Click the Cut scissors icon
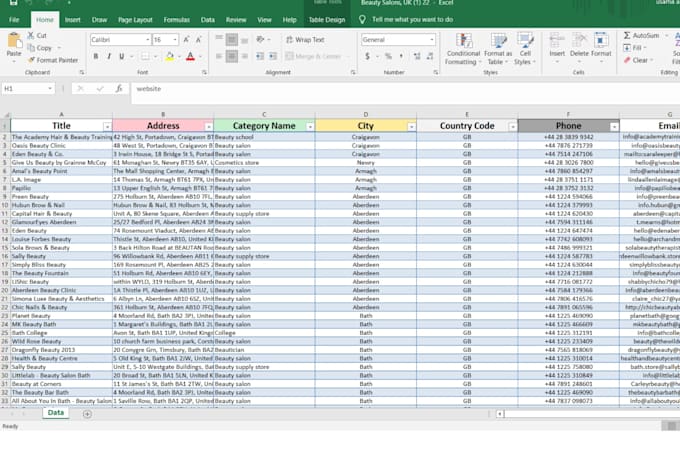 coord(31,36)
